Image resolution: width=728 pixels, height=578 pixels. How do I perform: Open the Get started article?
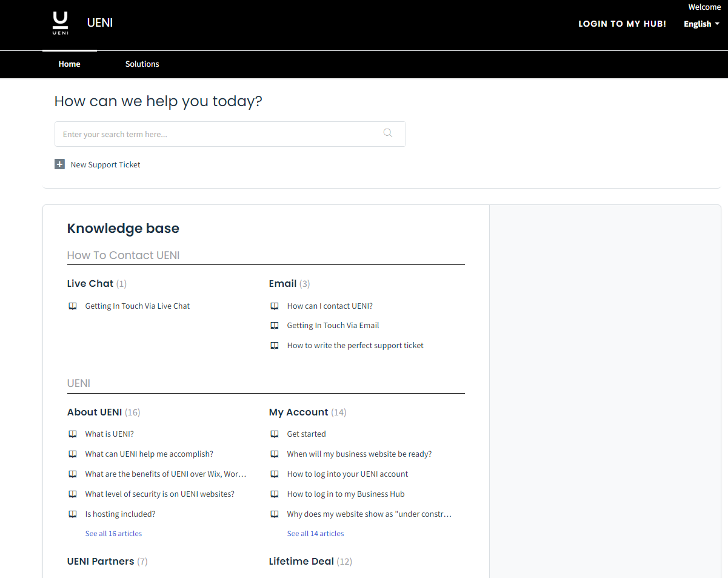point(307,434)
